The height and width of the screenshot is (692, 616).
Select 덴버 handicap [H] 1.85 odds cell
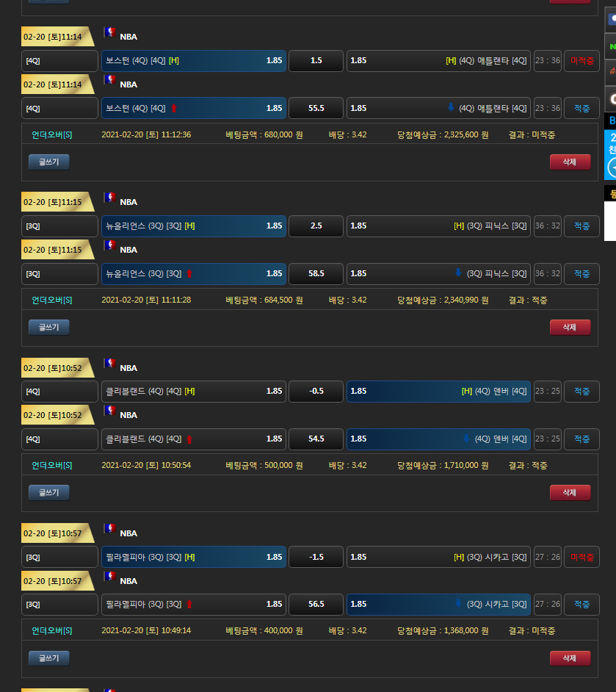pos(438,392)
